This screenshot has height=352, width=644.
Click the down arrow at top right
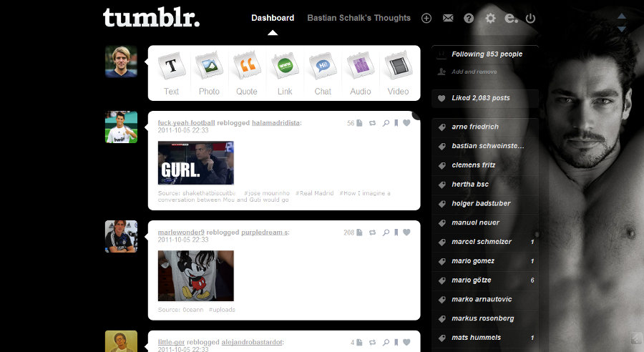tap(622, 29)
